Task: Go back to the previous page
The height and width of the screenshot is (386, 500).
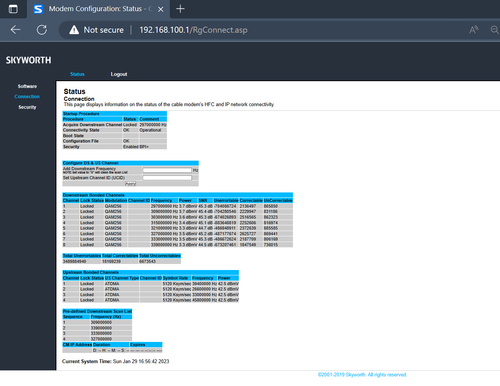Action: (15, 30)
